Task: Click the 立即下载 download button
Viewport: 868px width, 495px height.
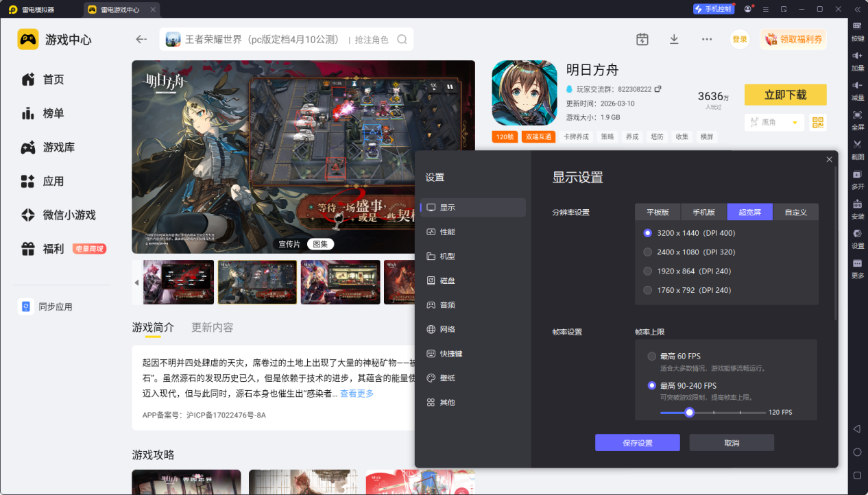Action: click(786, 95)
